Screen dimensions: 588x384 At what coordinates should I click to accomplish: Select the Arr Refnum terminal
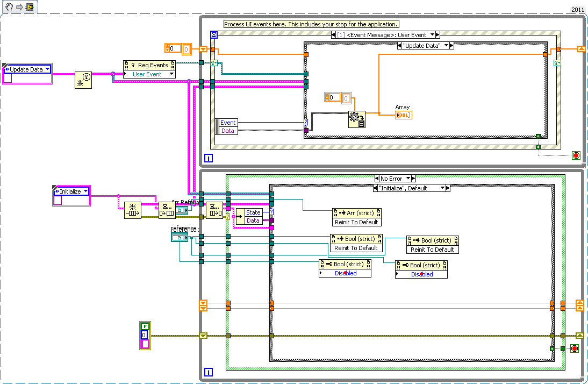[182, 210]
